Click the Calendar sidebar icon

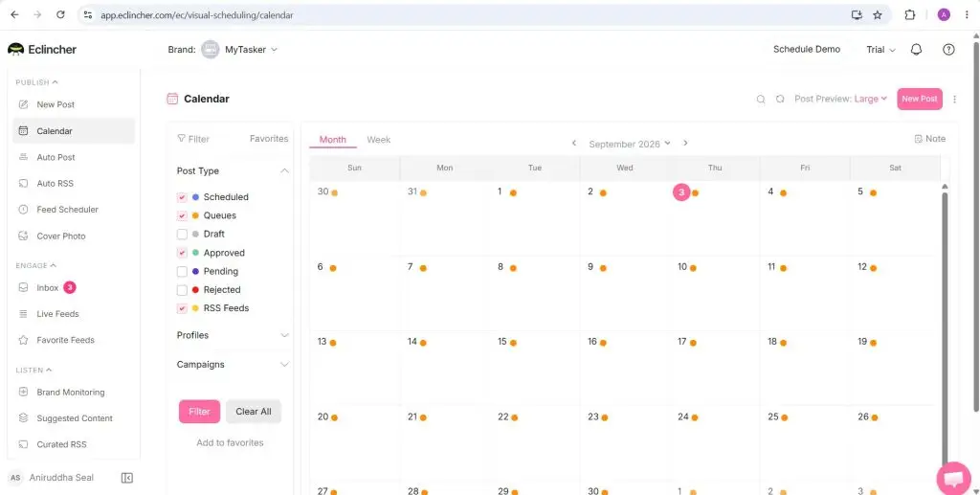coord(23,131)
